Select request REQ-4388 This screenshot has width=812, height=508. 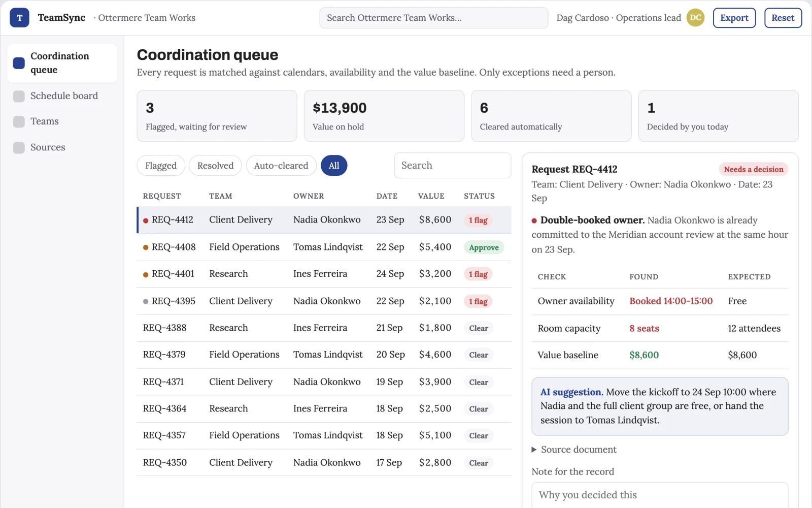click(x=324, y=328)
